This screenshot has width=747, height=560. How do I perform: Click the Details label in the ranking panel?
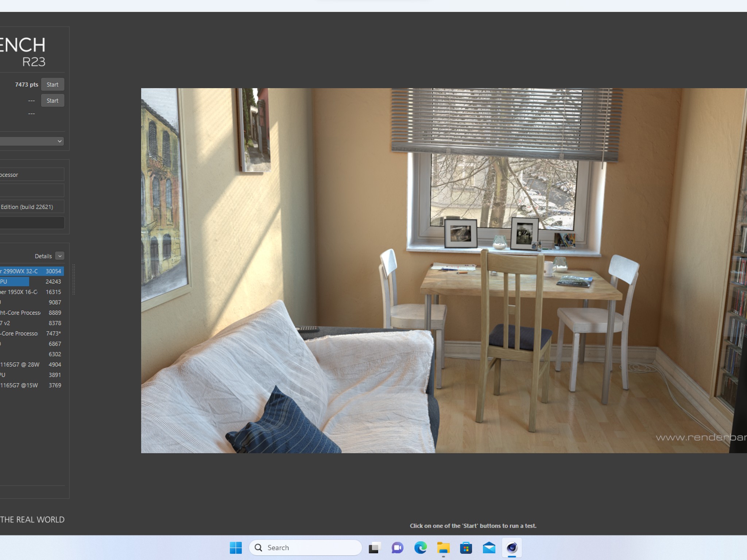click(x=43, y=256)
